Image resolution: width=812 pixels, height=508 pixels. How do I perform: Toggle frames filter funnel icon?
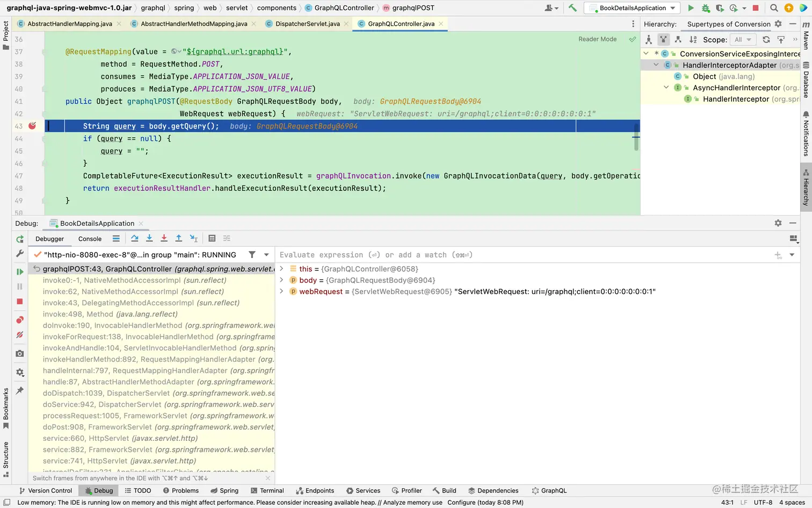click(x=252, y=254)
